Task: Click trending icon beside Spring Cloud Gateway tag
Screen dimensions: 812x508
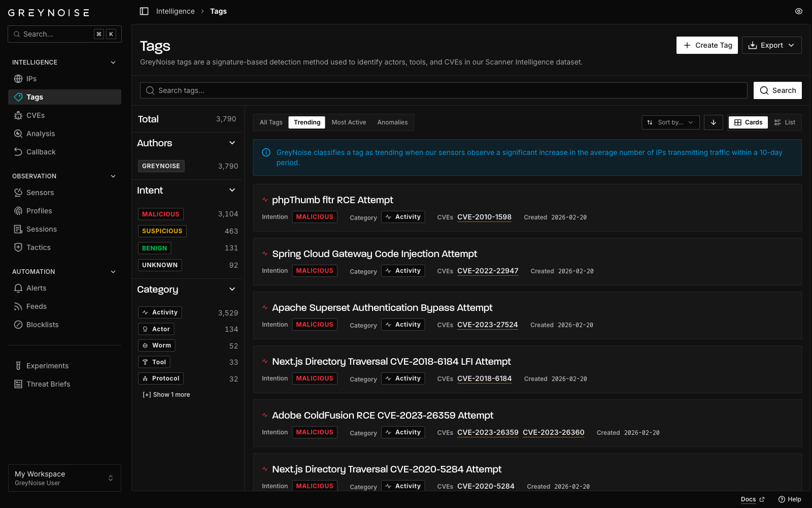Action: coord(265,253)
